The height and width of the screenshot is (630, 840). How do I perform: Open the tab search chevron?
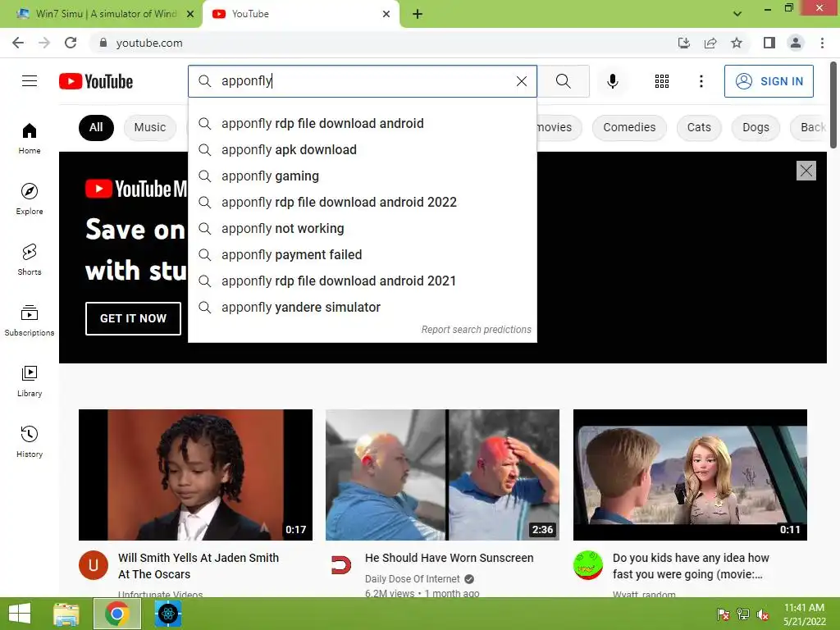click(737, 14)
